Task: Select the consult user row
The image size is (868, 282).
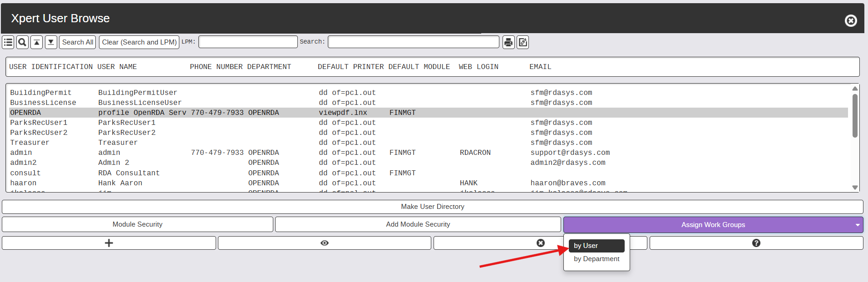Action: (x=429, y=173)
